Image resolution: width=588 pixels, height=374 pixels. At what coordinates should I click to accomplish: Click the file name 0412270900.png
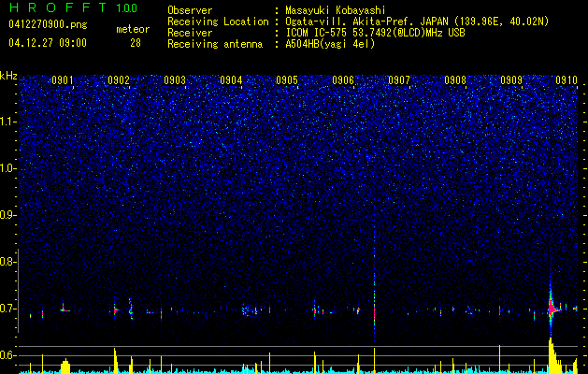(x=48, y=25)
